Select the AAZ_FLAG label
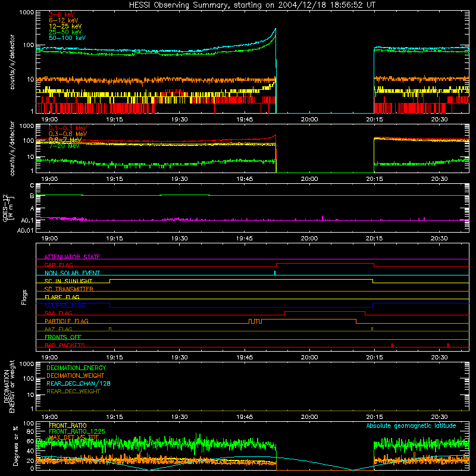The width and height of the screenshot is (476, 476). click(x=58, y=329)
